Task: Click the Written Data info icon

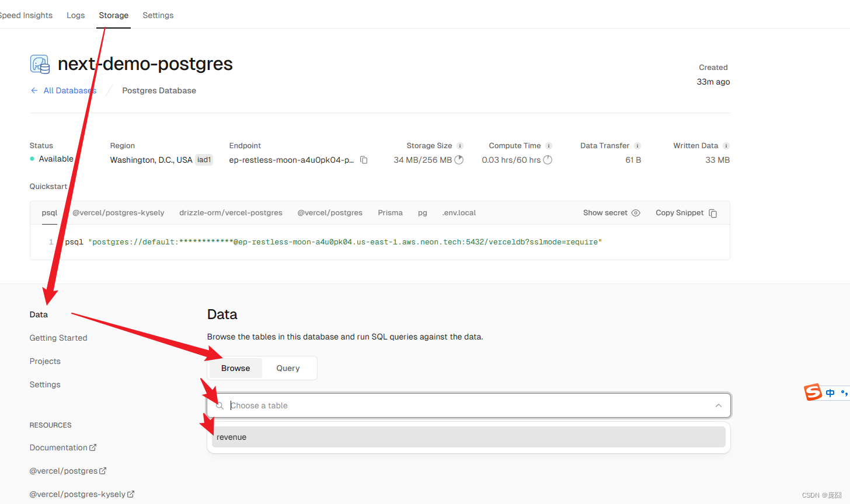Action: 726,146
